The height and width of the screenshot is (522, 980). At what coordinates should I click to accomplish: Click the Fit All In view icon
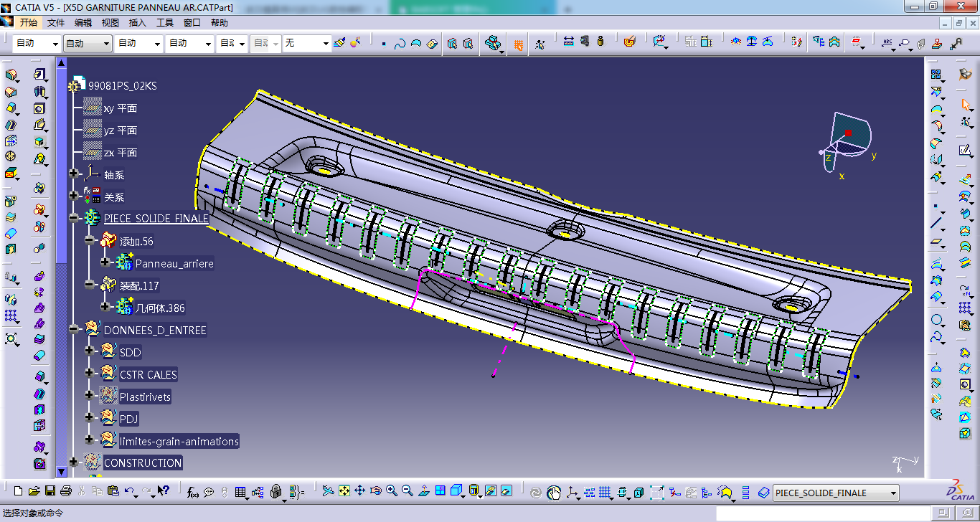tap(344, 491)
